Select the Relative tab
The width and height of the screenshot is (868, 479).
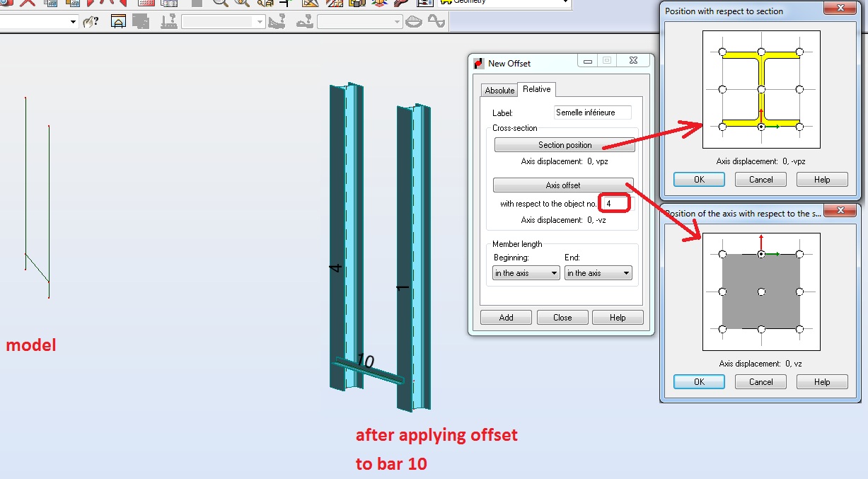(x=536, y=89)
